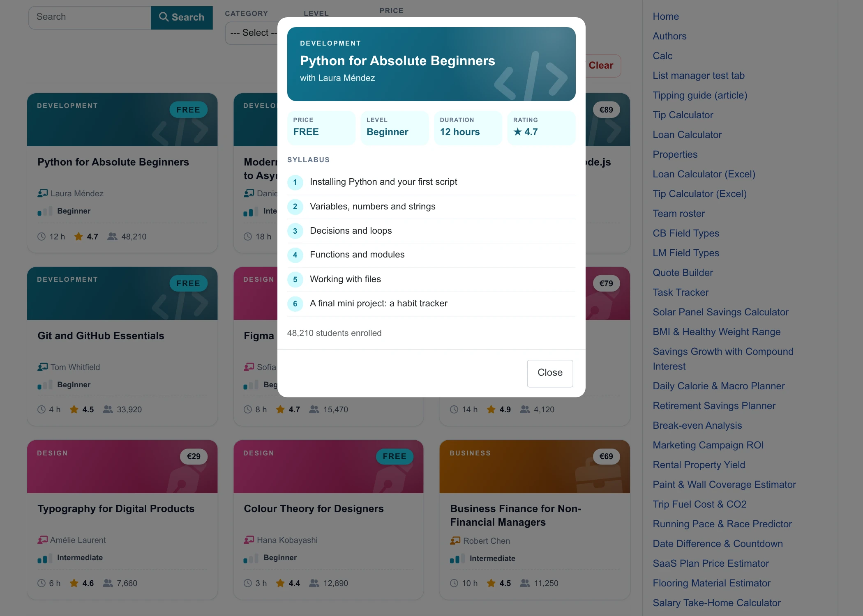Click students icon next to 11,250

point(525,583)
